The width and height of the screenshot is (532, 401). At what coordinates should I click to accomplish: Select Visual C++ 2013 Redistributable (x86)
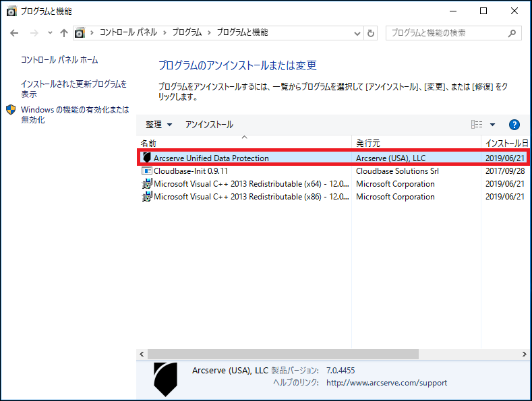pyautogui.click(x=334, y=197)
